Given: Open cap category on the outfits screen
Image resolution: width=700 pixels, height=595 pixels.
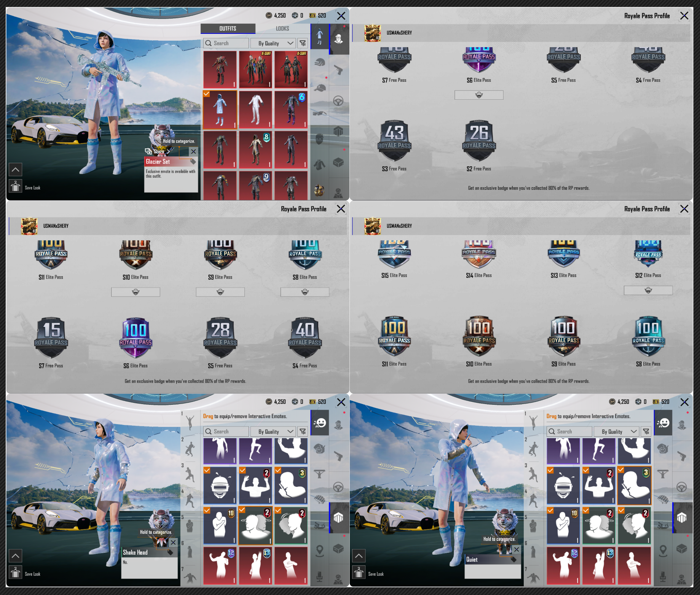Looking at the screenshot, I should point(320,88).
